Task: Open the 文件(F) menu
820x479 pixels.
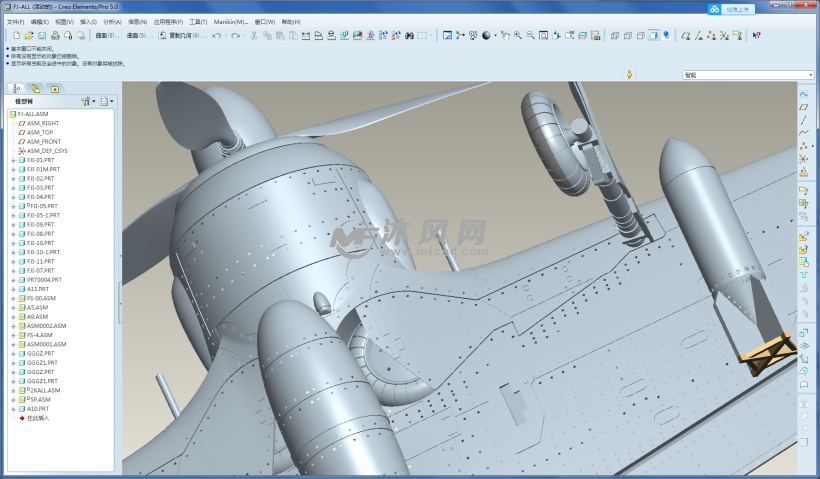Action: coord(15,21)
